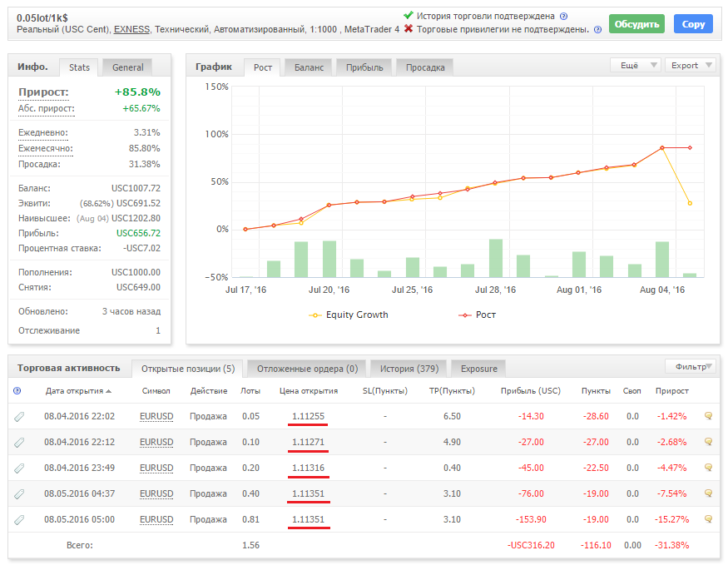Click the paperclip icon for the 08.05.2016 04:37 trade
Image resolution: width=728 pixels, height=570 pixels.
point(19,494)
